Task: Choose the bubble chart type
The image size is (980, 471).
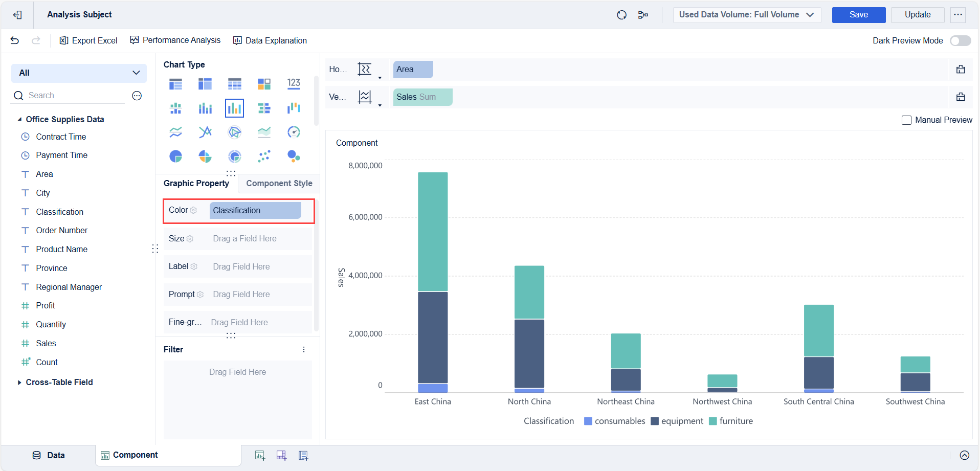Action: pos(294,156)
